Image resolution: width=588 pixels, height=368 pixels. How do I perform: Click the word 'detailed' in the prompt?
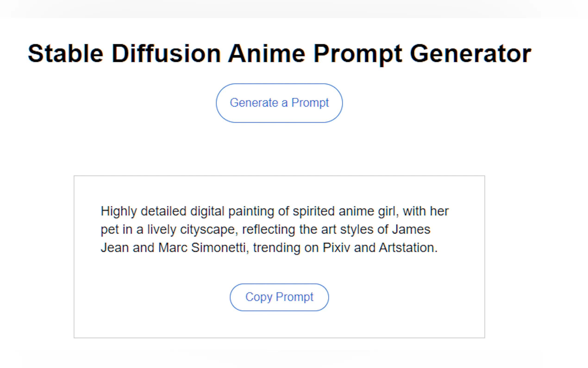click(x=163, y=211)
